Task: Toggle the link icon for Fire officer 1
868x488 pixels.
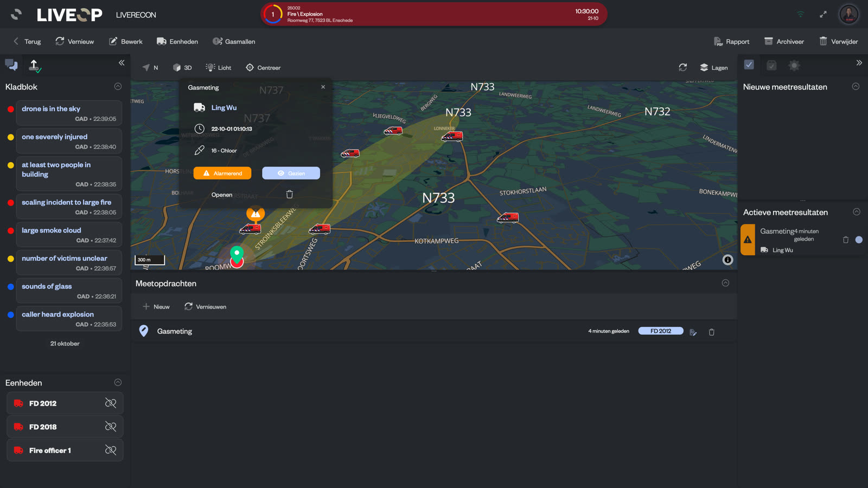Action: [x=111, y=450]
